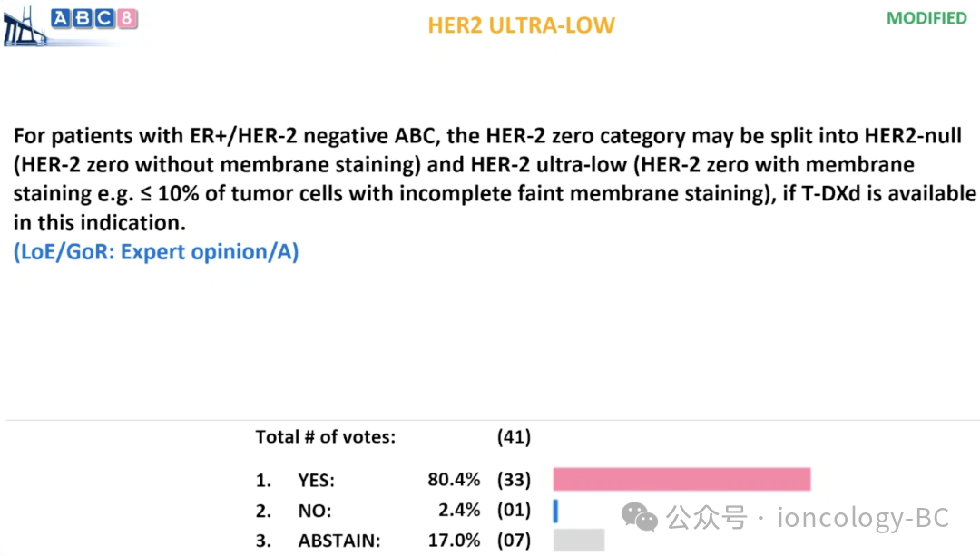Select the NO vote option
The height and width of the screenshot is (556, 980).
click(x=315, y=511)
